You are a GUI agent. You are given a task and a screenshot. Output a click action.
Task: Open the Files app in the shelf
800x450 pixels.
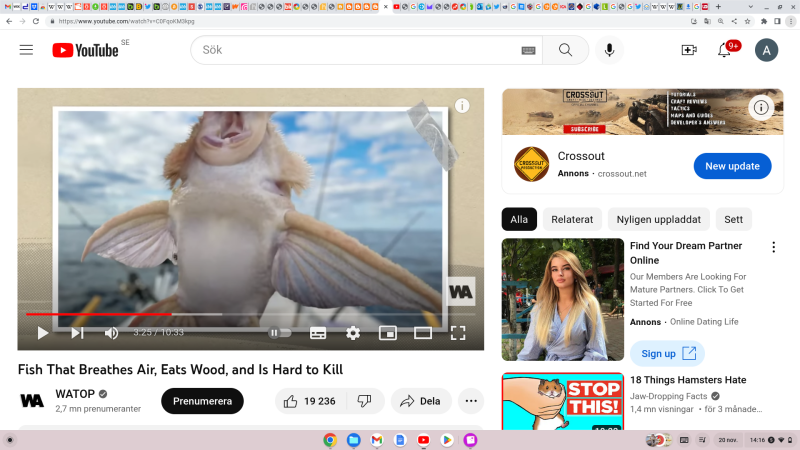(353, 440)
